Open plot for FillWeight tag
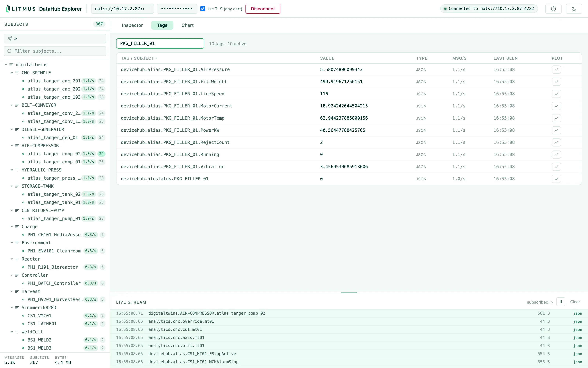Image resolution: width=588 pixels, height=368 pixels. 556,82
